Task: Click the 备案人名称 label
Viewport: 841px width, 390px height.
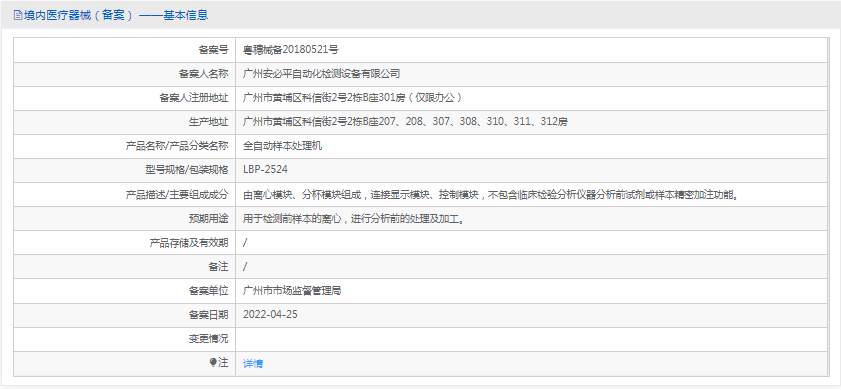Action: pos(203,74)
